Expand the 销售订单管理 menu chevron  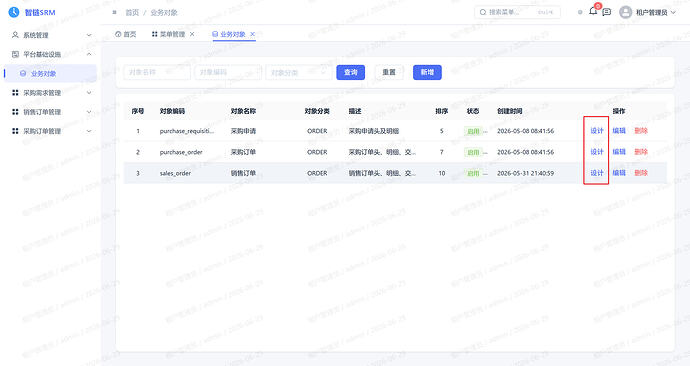click(x=89, y=112)
